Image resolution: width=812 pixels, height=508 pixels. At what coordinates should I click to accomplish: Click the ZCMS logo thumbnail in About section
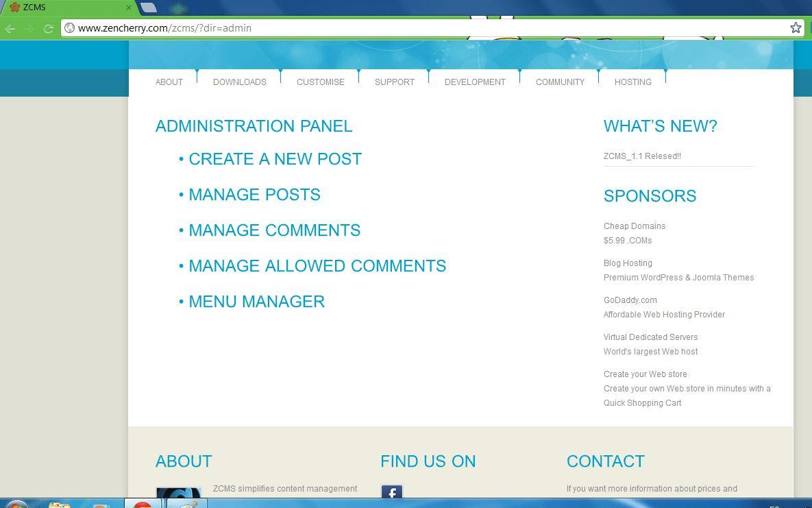click(179, 493)
